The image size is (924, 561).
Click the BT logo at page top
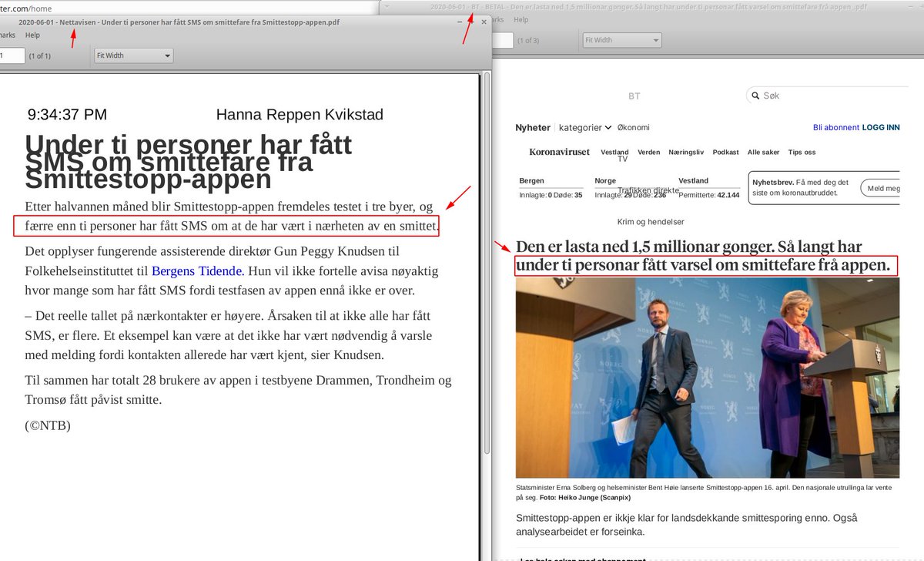(x=634, y=96)
